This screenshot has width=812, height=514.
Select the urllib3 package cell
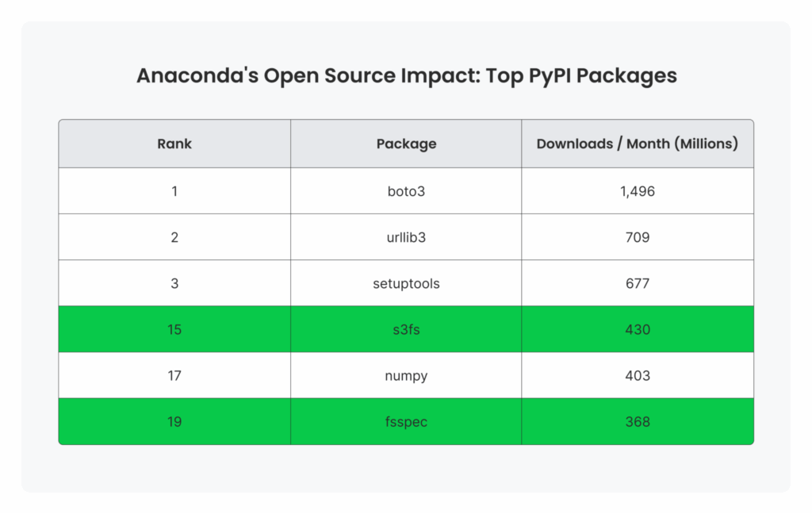click(x=406, y=237)
